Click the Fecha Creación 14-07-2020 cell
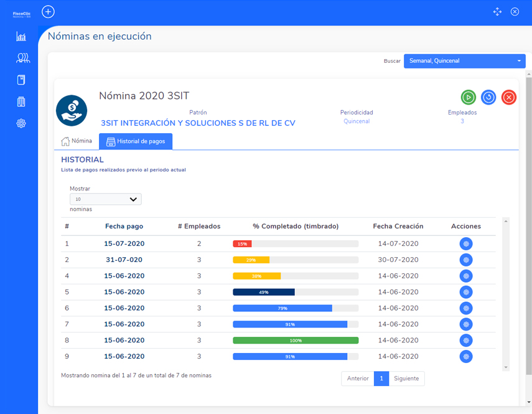532x414 pixels. click(x=398, y=243)
